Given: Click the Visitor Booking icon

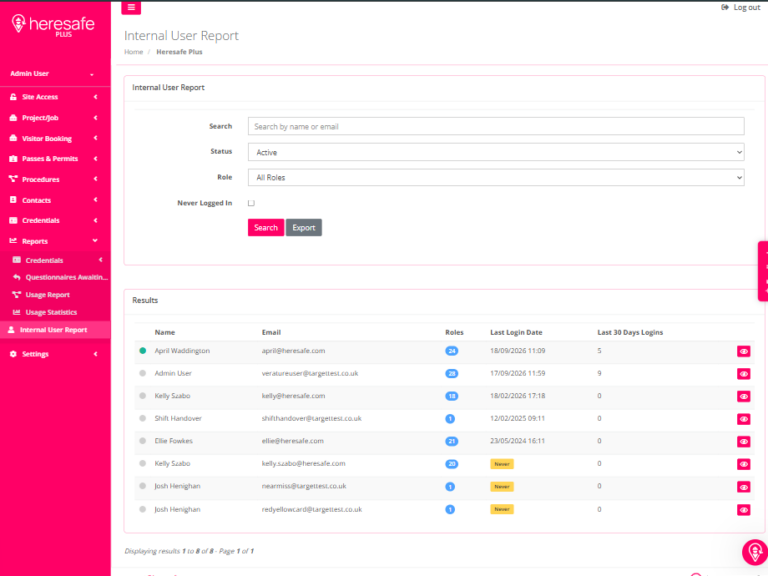Looking at the screenshot, I should tap(13, 138).
